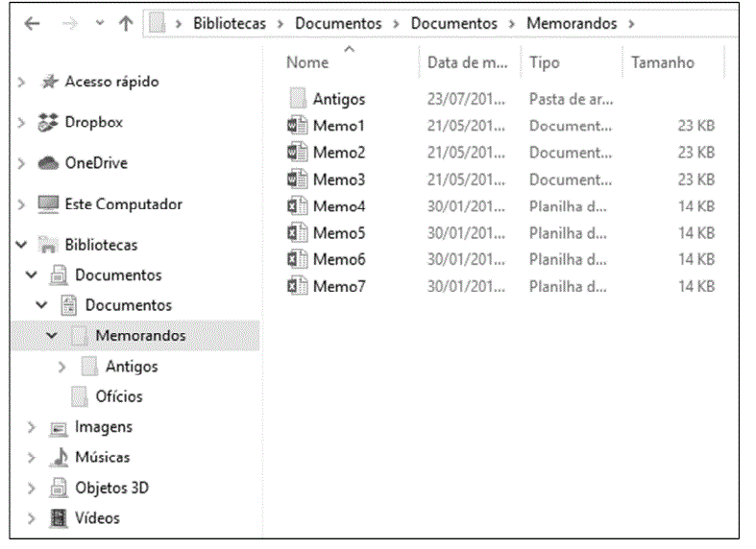
Task: Expand Este Computador tree node
Action: pos(21,205)
